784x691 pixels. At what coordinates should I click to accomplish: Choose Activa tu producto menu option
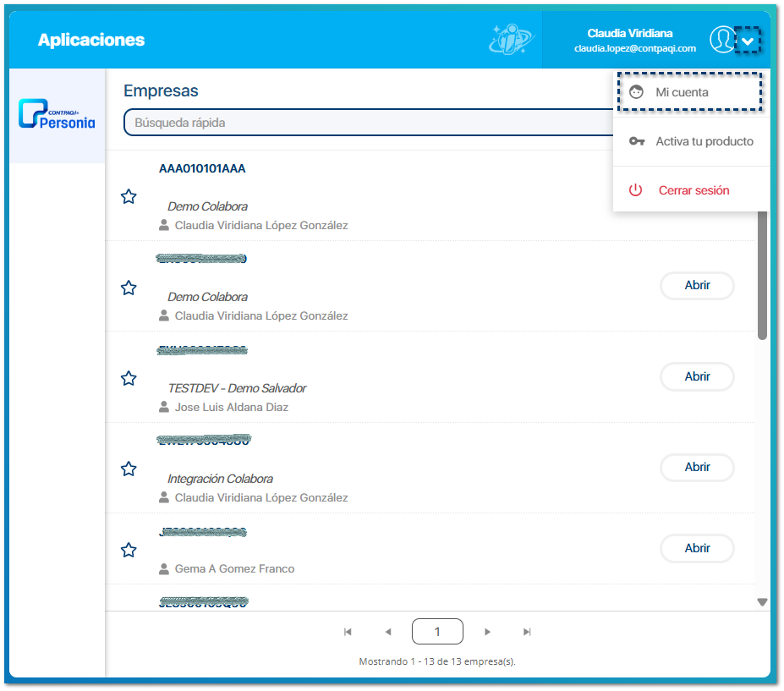[x=691, y=141]
